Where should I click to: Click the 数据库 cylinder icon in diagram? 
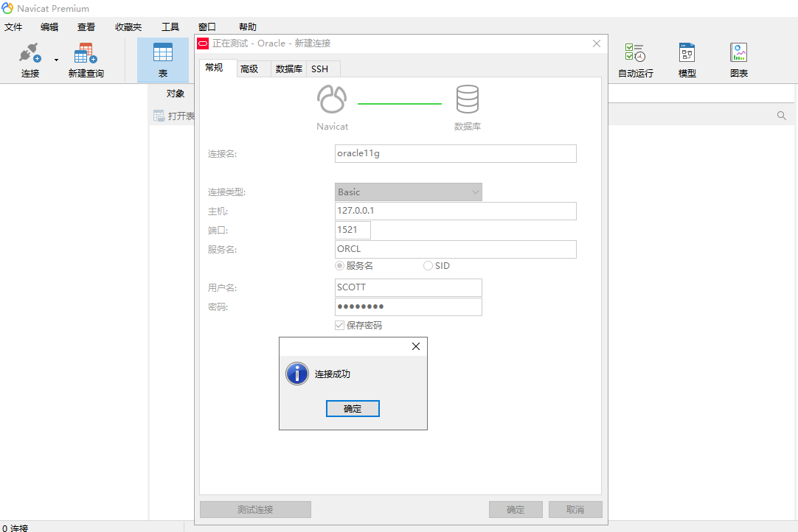[x=467, y=99]
